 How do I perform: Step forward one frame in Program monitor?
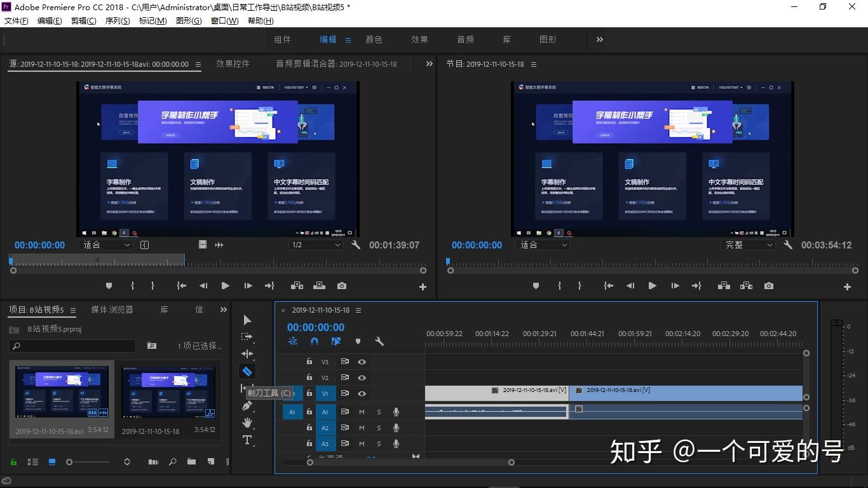(675, 286)
